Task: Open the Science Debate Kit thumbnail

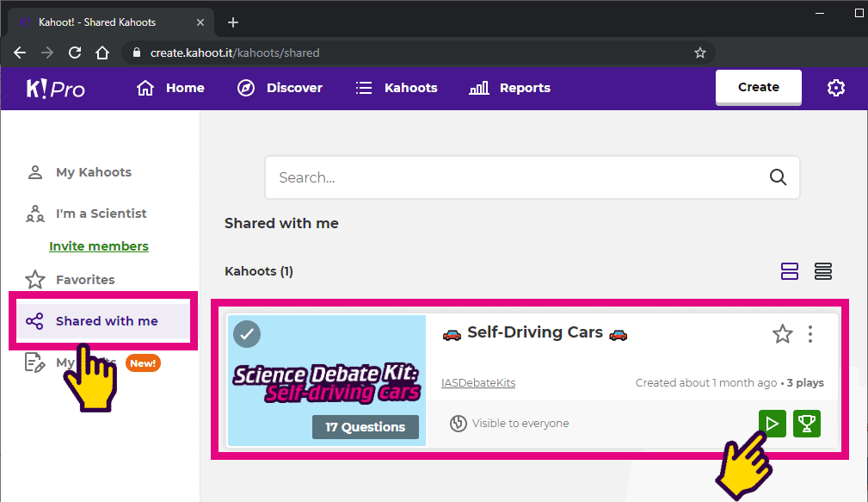Action: coord(327,381)
